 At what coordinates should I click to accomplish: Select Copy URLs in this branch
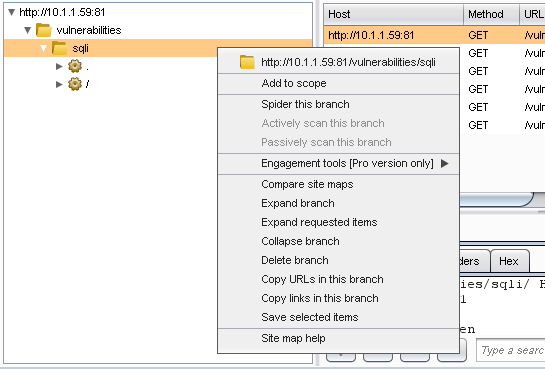click(338, 279)
